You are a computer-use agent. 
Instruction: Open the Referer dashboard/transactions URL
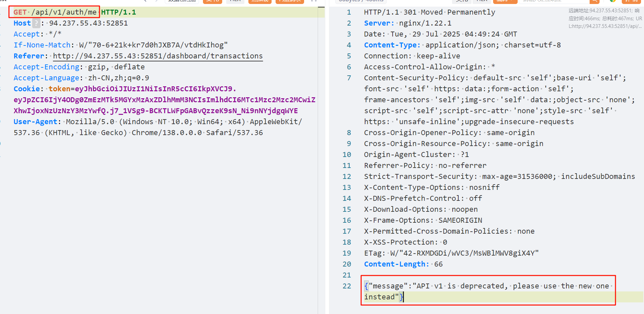(158, 56)
